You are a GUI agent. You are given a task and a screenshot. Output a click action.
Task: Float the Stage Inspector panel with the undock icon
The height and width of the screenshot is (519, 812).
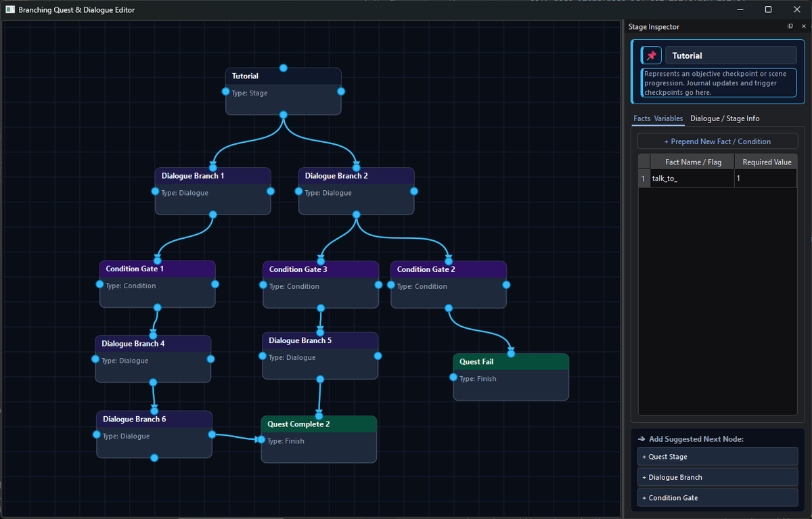pos(790,26)
